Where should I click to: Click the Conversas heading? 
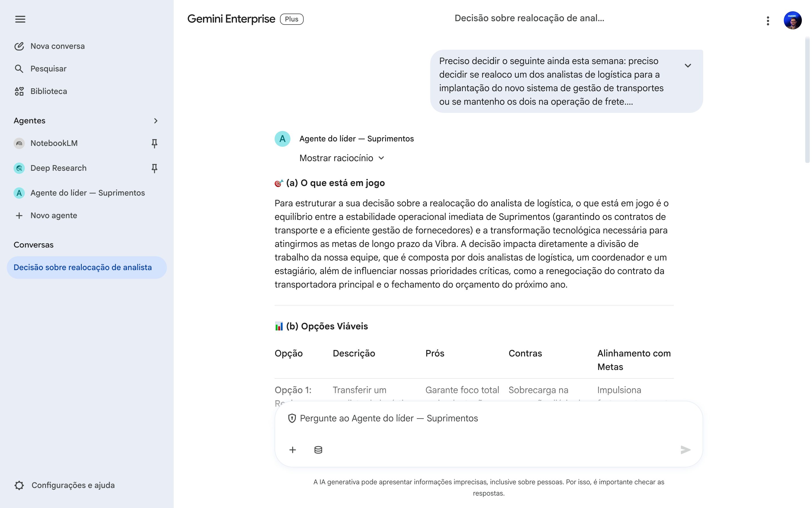coord(34,245)
